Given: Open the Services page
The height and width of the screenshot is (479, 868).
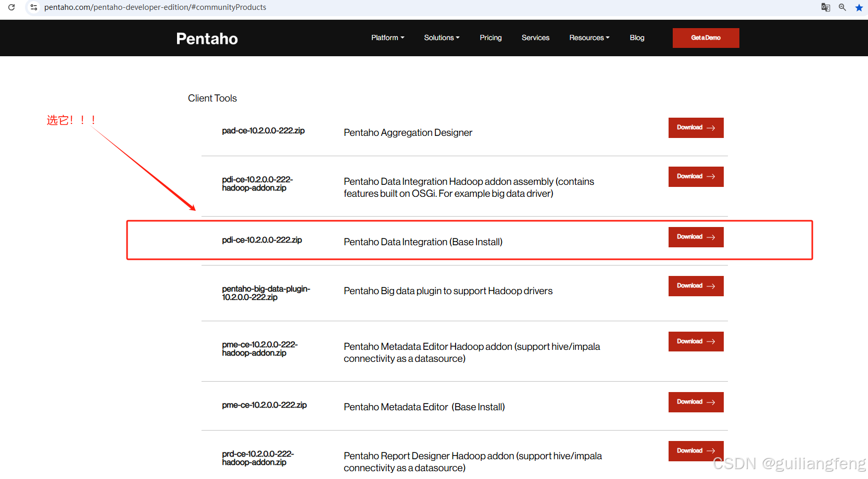Looking at the screenshot, I should [535, 37].
